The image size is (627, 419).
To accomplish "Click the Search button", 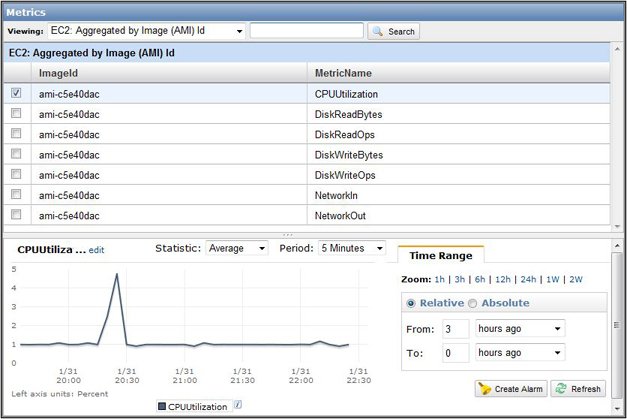I will click(393, 31).
